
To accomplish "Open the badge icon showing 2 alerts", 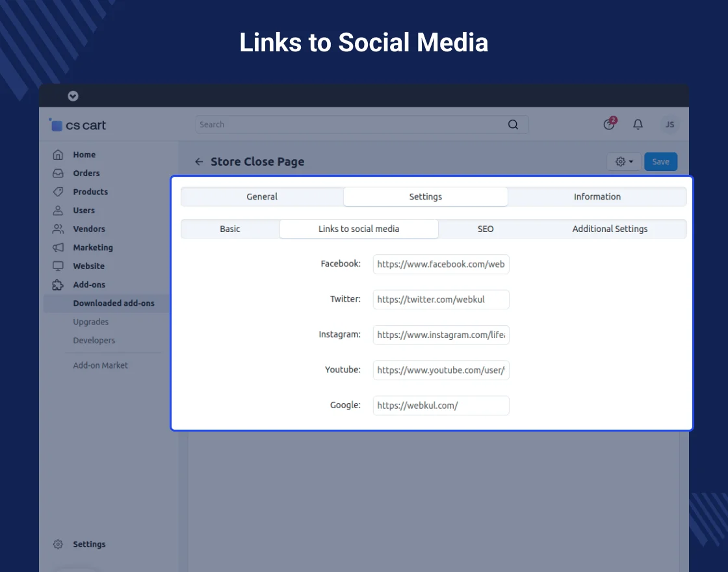I will pyautogui.click(x=609, y=124).
